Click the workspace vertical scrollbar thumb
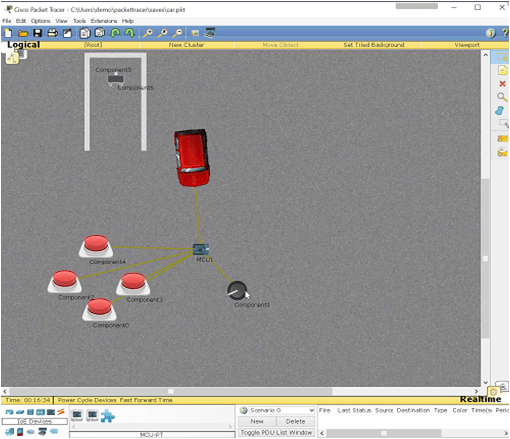This screenshot has width=510, height=439. pyautogui.click(x=486, y=259)
